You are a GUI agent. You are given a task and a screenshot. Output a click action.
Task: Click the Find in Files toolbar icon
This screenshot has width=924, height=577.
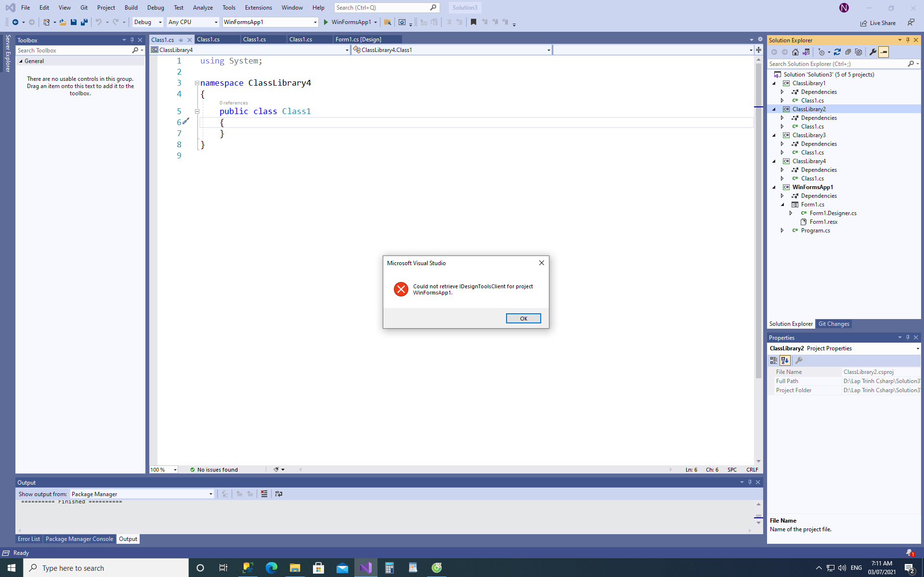coord(388,22)
